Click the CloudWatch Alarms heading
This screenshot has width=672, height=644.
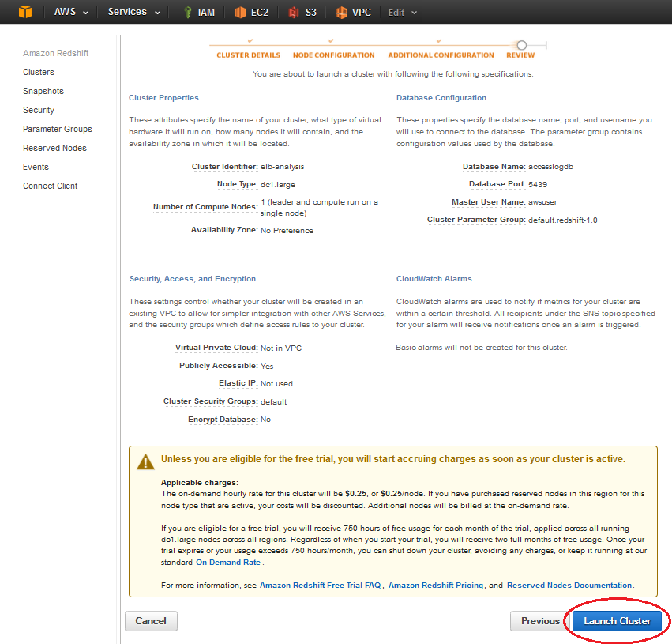(434, 279)
